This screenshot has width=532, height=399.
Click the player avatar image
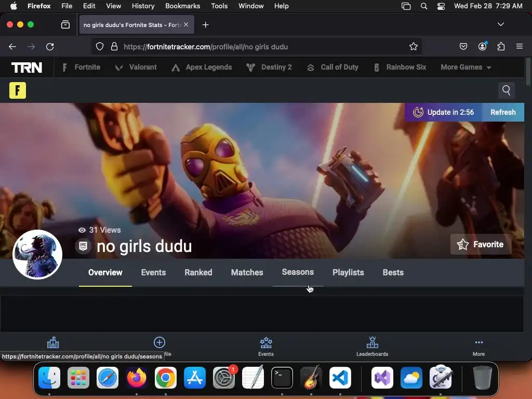coord(37,255)
